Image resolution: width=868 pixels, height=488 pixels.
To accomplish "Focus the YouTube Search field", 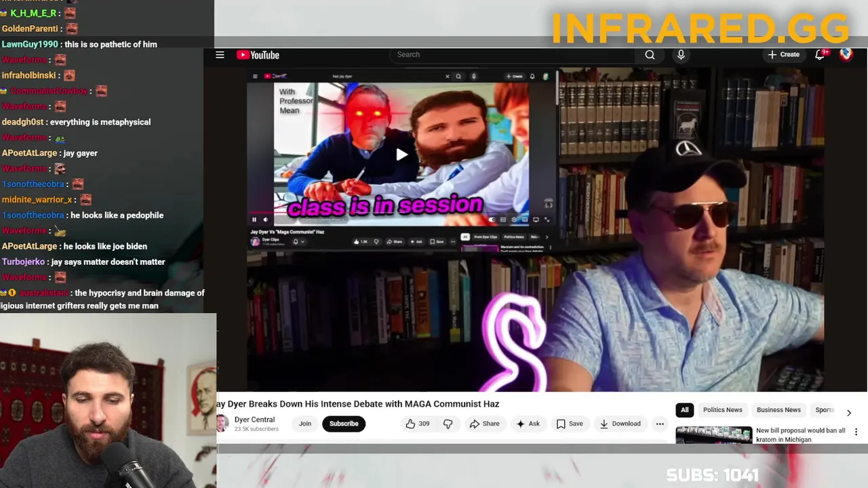I will click(x=512, y=55).
